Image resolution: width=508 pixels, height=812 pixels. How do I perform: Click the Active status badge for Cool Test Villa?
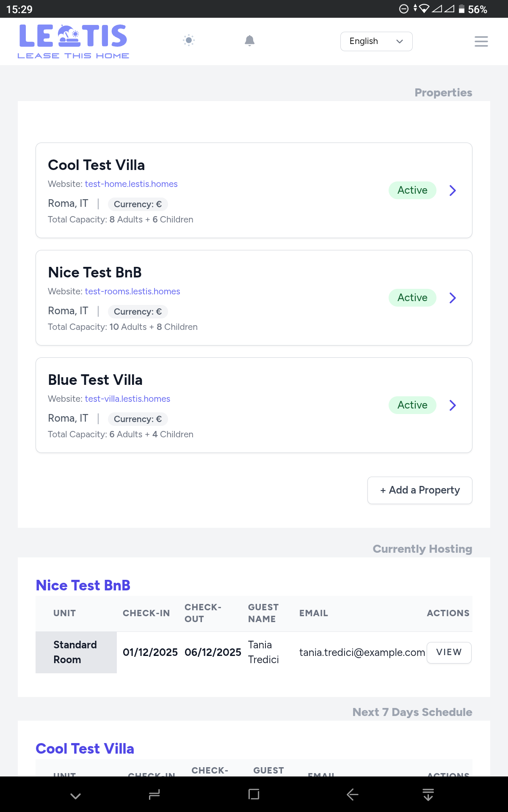pyautogui.click(x=412, y=190)
